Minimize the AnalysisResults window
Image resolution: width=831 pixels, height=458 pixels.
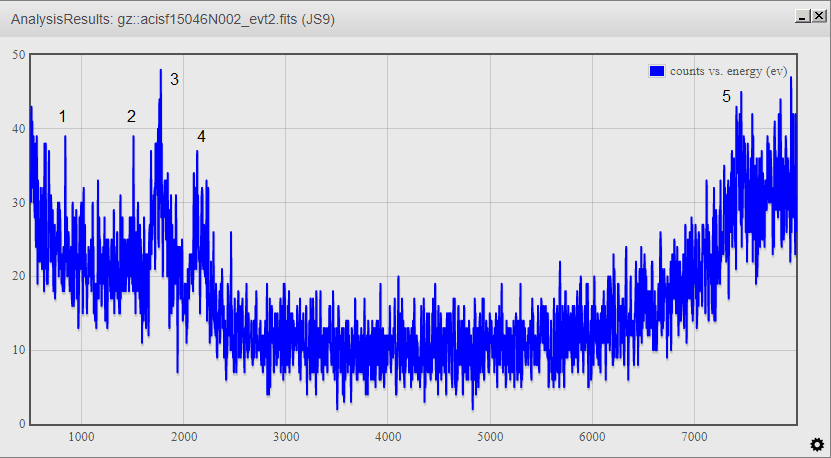[802, 16]
